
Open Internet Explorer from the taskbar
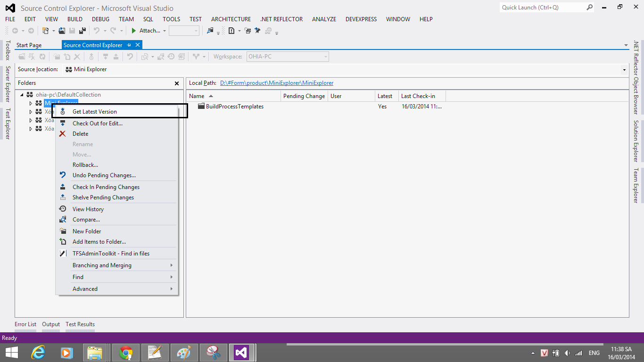[38, 353]
